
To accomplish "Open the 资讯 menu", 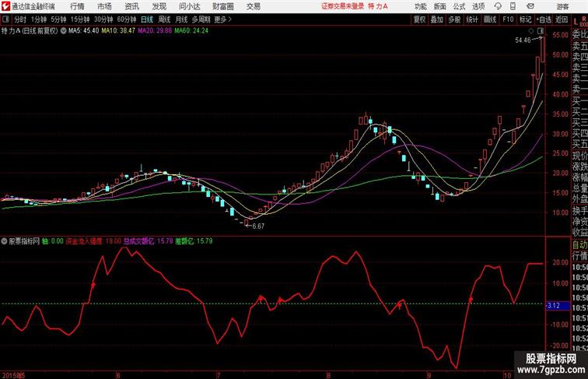I will pyautogui.click(x=132, y=6).
